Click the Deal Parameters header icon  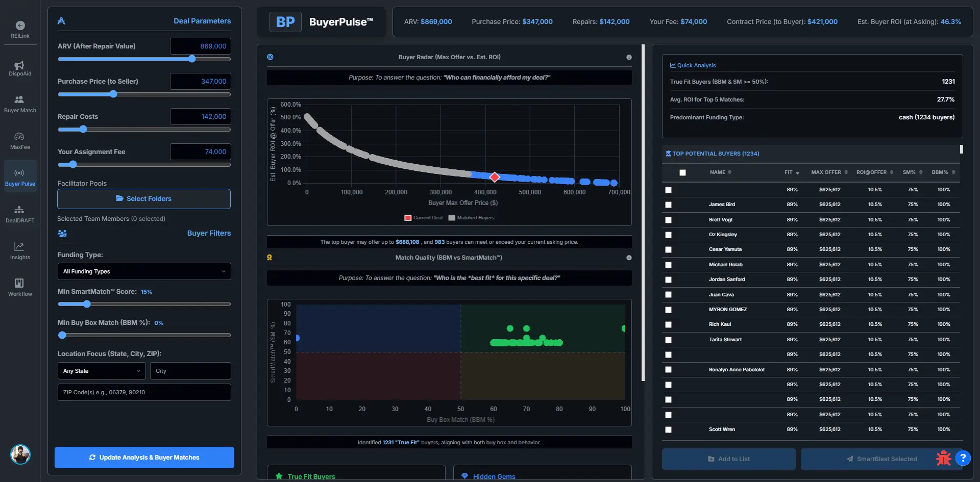[x=61, y=21]
